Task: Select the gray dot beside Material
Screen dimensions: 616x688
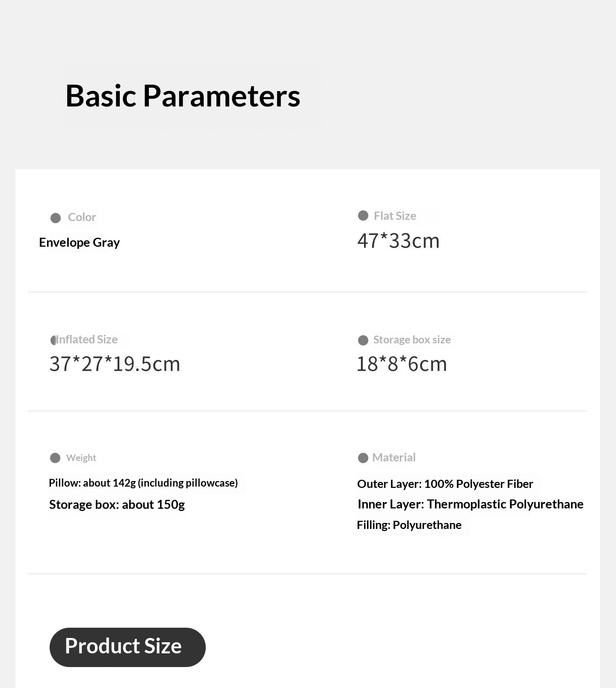Action: (x=363, y=458)
